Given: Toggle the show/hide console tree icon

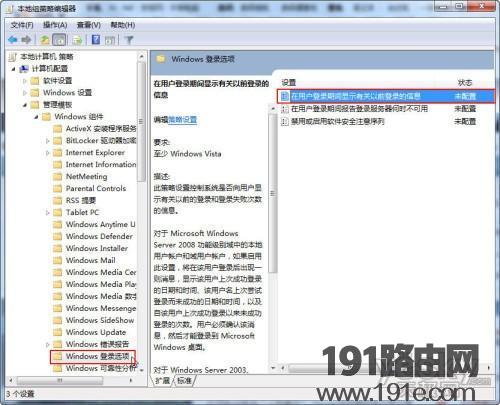Looking at the screenshot, I should click(59, 40).
